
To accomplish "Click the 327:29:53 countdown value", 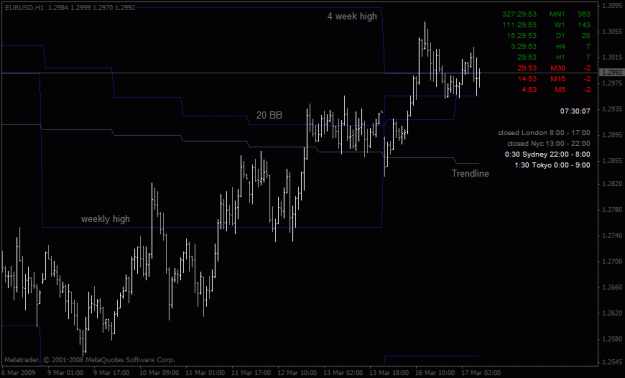I will [x=519, y=14].
